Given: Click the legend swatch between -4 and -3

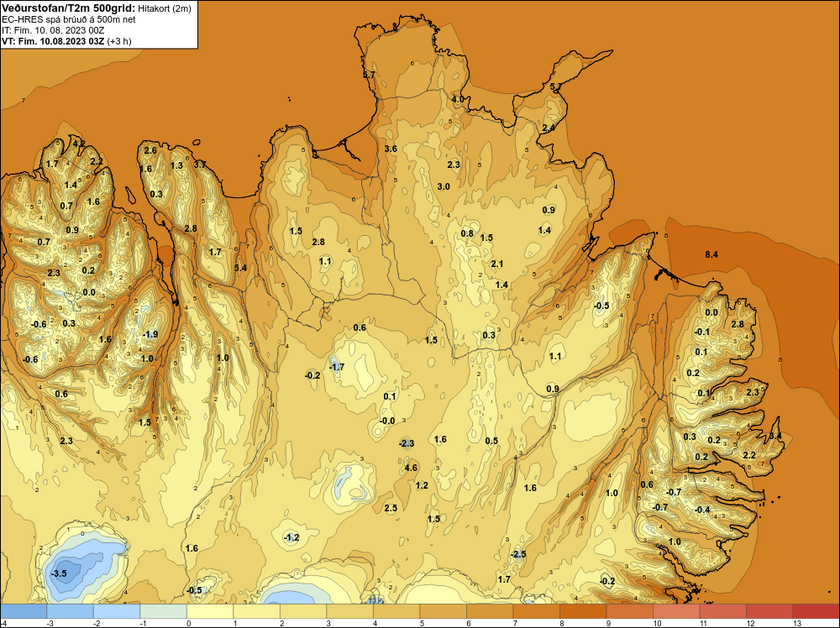Looking at the screenshot, I should [x=24, y=611].
